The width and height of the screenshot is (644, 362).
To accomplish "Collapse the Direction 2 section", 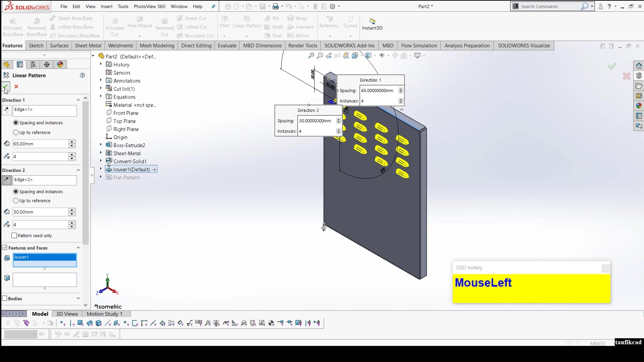I will pos(78,170).
